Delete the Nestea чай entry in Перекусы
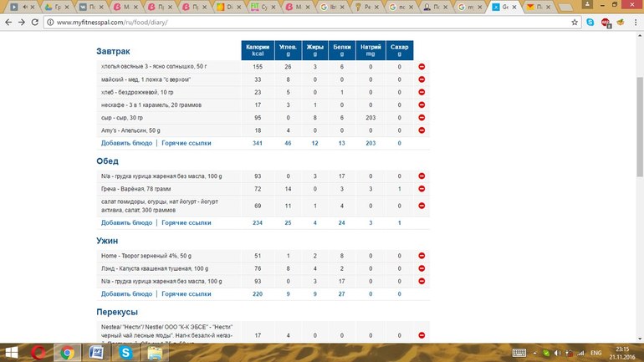The width and height of the screenshot is (644, 362). [422, 335]
